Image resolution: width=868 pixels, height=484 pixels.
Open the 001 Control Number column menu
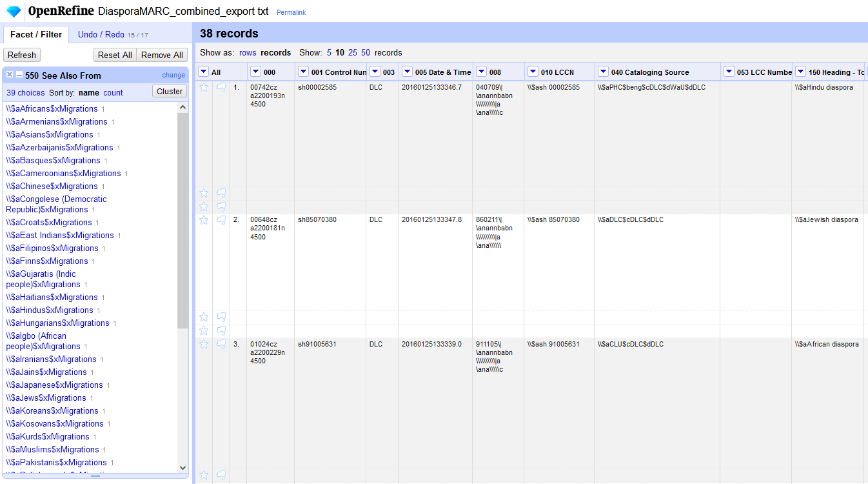pos(303,72)
